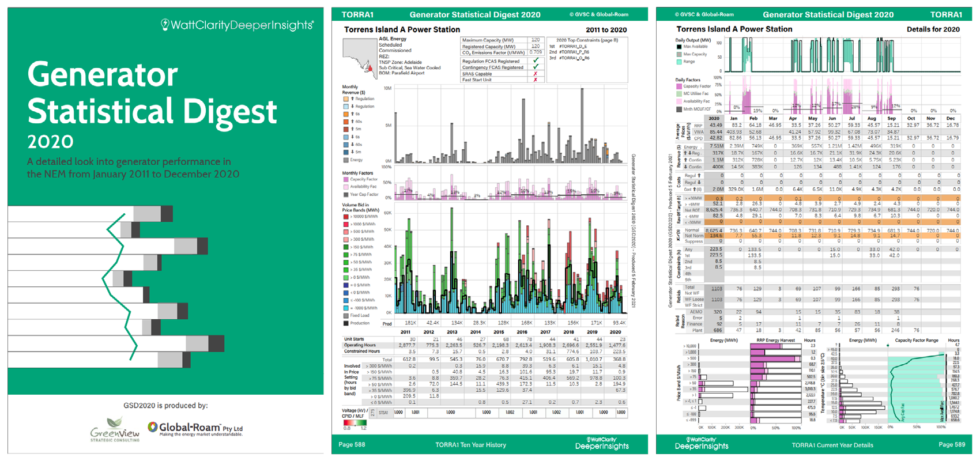Click the MC Utilise Fac legend swatch
This screenshot has height=461, width=980.
click(x=679, y=93)
